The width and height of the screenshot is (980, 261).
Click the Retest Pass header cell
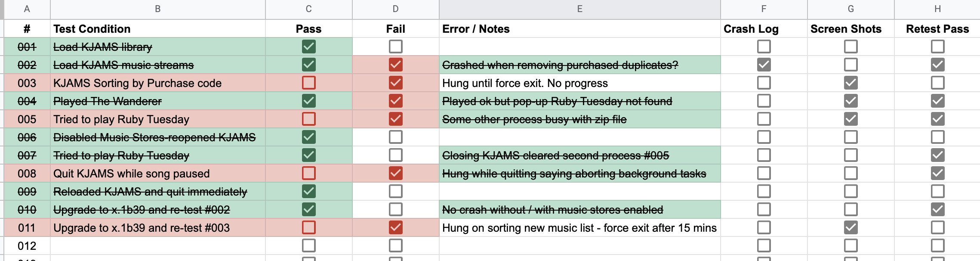pos(937,29)
